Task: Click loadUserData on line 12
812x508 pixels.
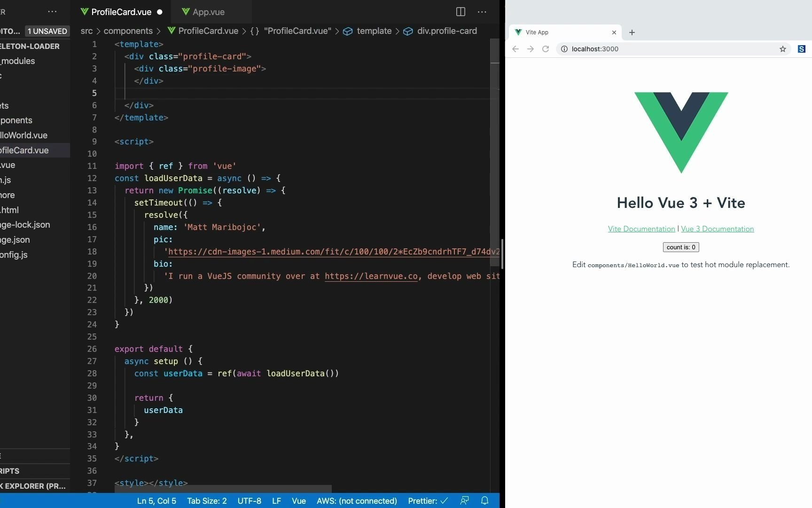Action: coord(173,178)
